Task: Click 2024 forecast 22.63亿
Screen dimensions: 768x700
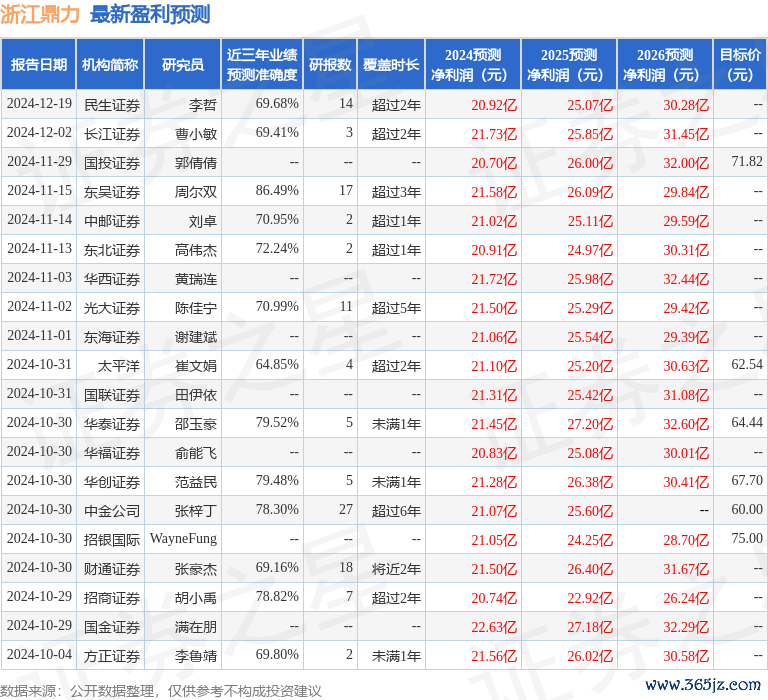Action: point(494,627)
